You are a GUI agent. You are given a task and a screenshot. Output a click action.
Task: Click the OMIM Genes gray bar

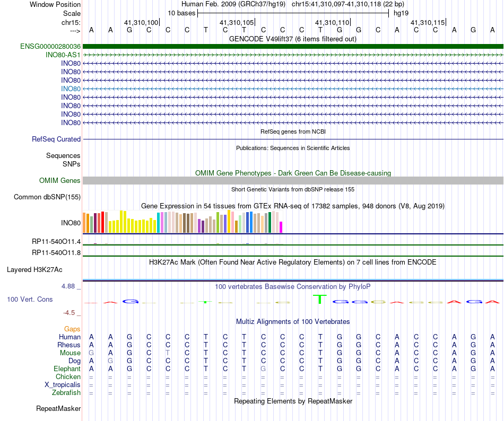[x=293, y=180]
